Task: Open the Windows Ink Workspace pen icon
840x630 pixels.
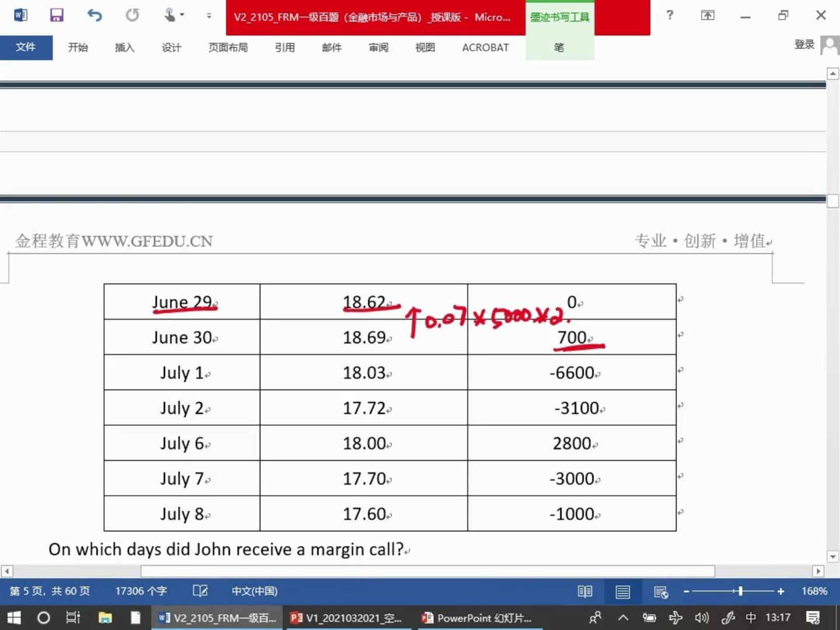Action: (x=727, y=618)
